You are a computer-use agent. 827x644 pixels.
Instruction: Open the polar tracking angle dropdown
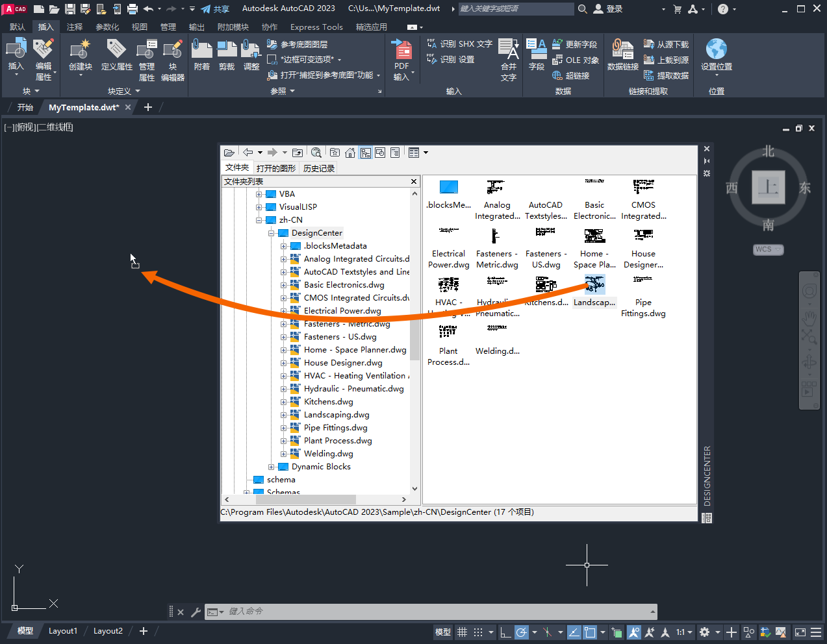pos(535,632)
